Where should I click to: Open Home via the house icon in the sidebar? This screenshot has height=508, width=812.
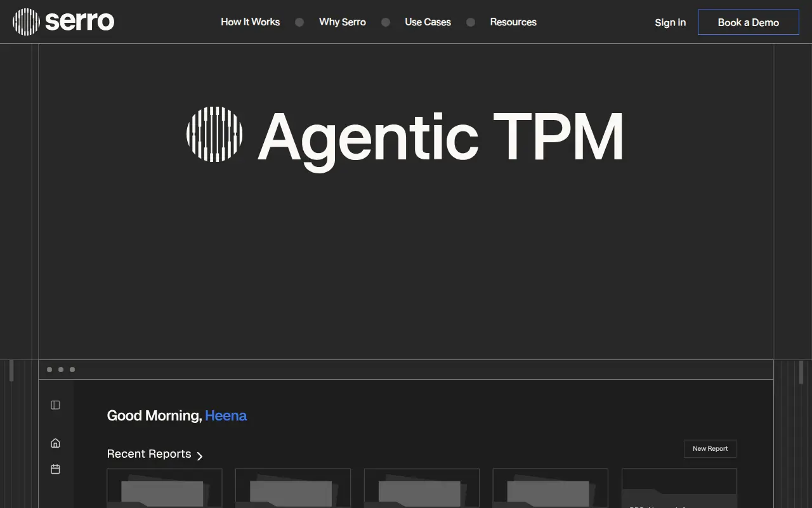[x=55, y=443]
